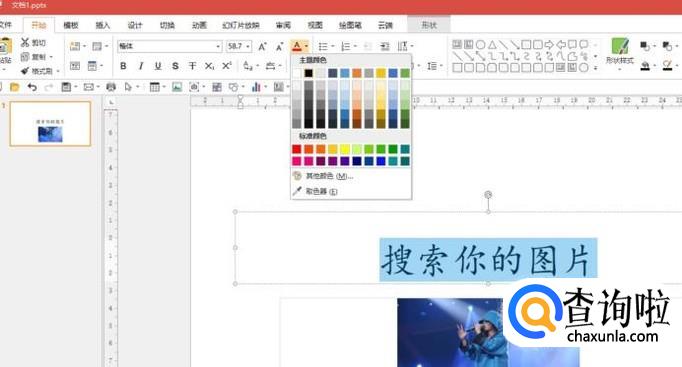Open the 设计 ribbon tab
This screenshot has width=682, height=367.
pos(135,25)
